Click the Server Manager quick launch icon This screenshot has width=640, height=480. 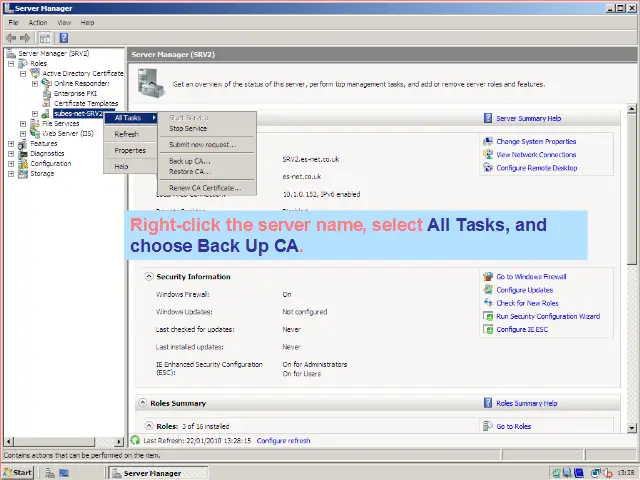[x=50, y=473]
